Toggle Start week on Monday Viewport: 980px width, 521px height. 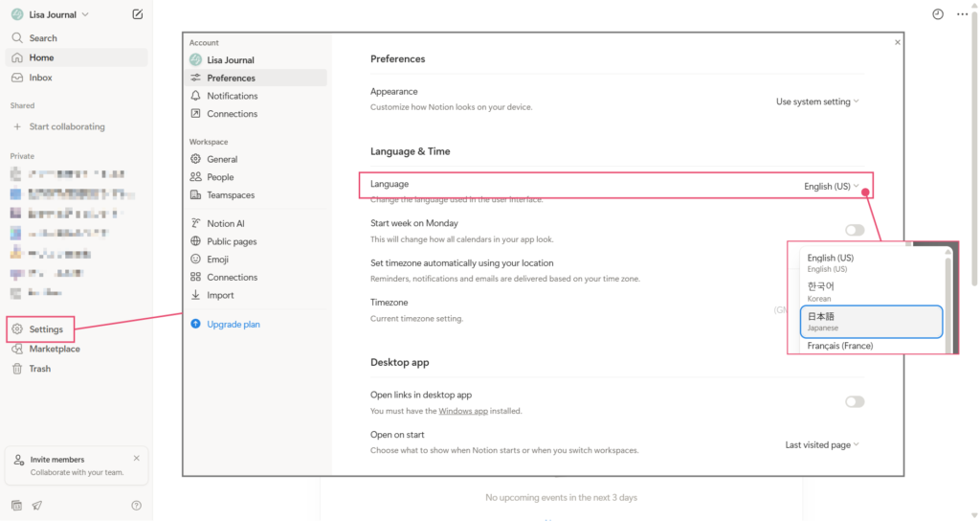[855, 230]
